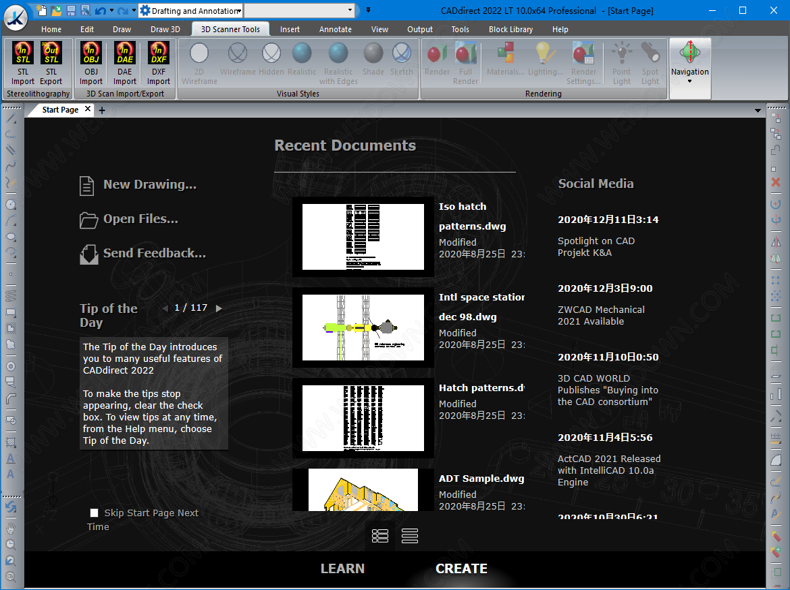Image resolution: width=790 pixels, height=590 pixels.
Task: Open the Help ribbon tab
Action: (x=560, y=29)
